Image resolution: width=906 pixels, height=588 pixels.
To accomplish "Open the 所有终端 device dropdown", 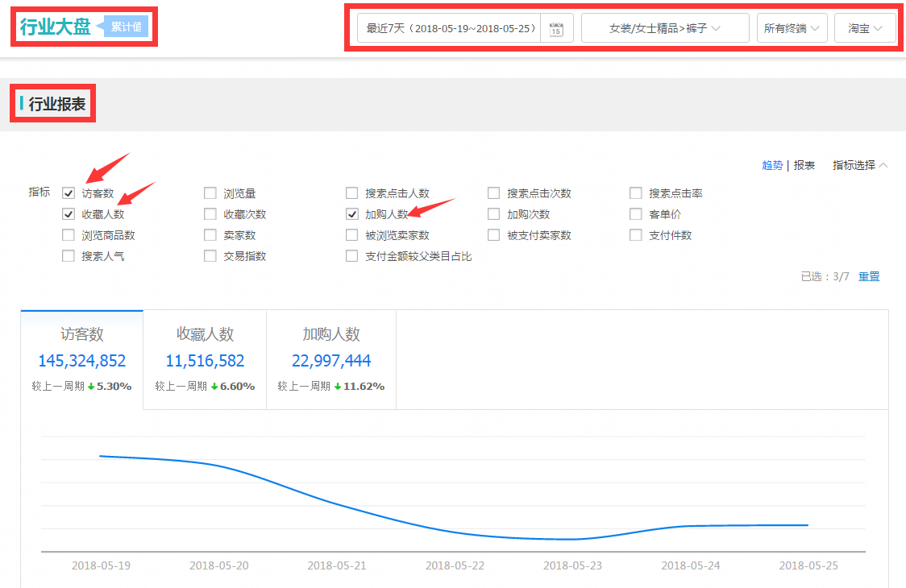I will coord(792,28).
